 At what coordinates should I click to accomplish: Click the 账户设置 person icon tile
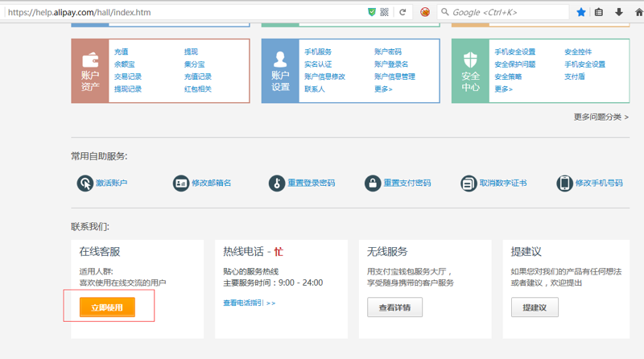click(280, 71)
